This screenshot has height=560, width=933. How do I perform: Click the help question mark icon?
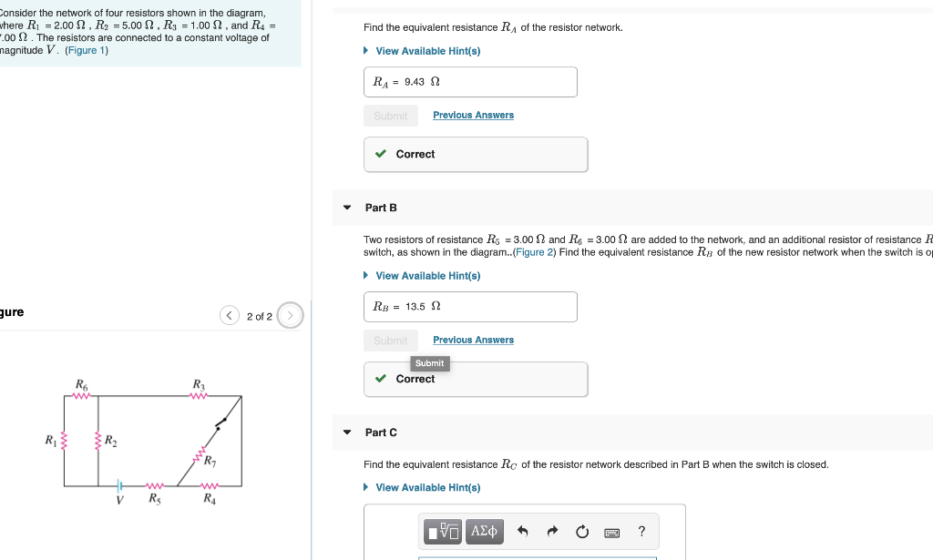[641, 531]
